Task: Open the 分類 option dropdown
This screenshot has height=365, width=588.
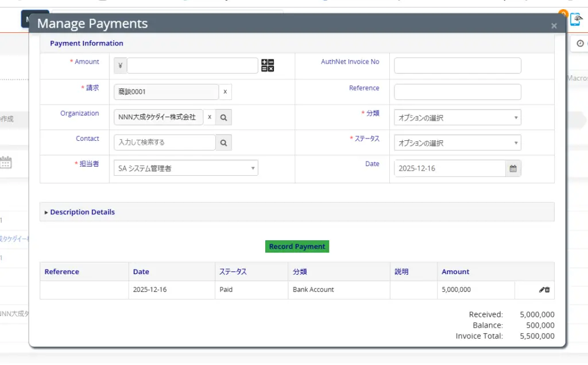Action: [457, 118]
